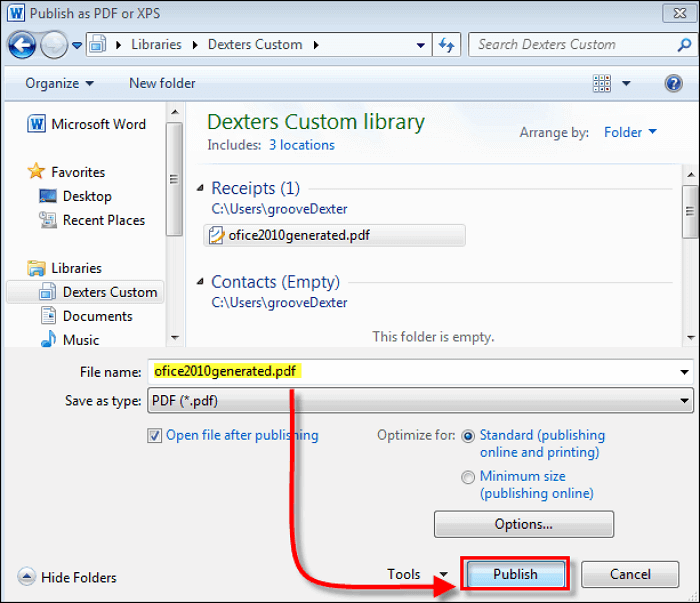Image resolution: width=700 pixels, height=603 pixels.
Task: Open the Tools menu
Action: [416, 574]
